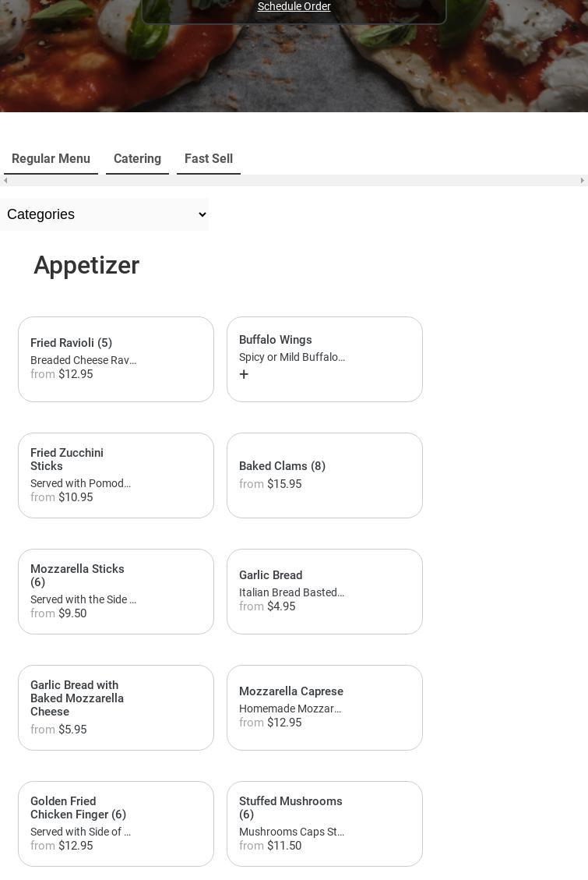Open the Categories dropdown
This screenshot has height=880, width=588.
[x=104, y=214]
